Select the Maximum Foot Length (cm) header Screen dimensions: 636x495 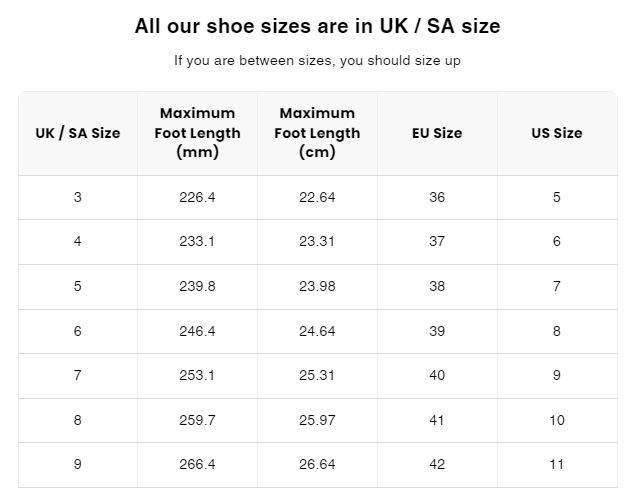(317, 133)
